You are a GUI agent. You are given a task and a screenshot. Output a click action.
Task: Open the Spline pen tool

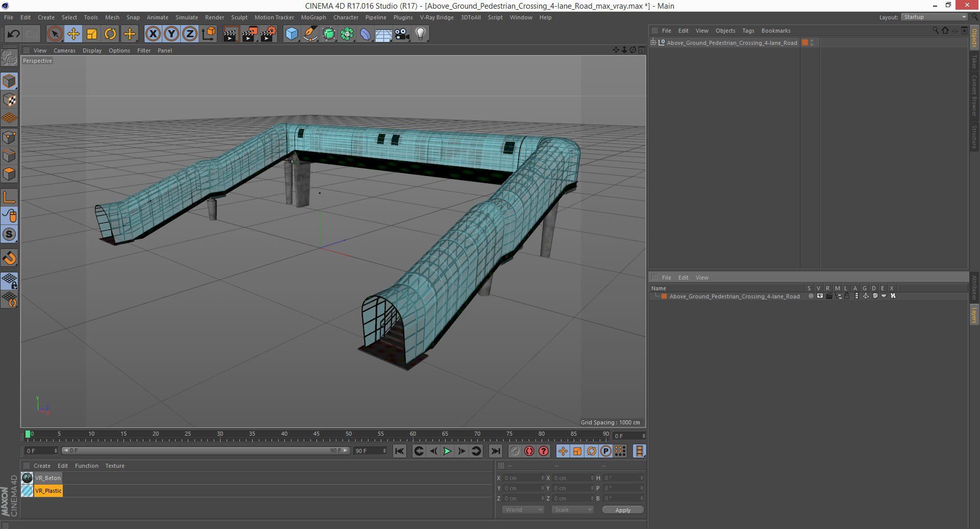click(x=310, y=34)
